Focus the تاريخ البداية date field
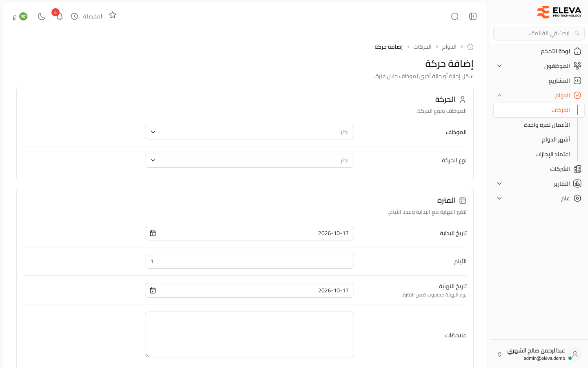 [249, 233]
